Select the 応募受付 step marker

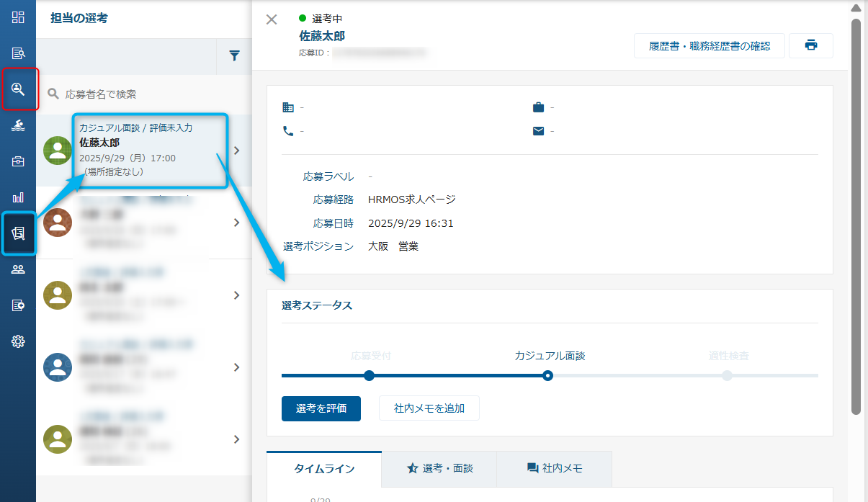370,375
